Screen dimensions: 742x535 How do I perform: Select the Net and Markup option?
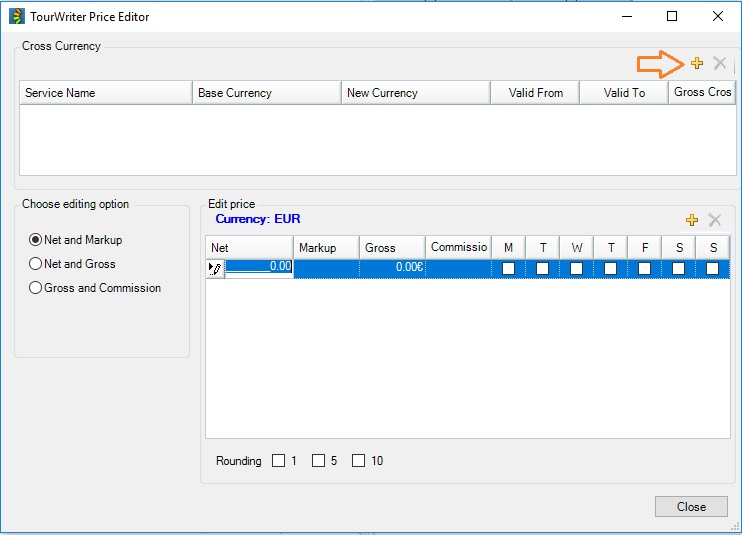36,240
